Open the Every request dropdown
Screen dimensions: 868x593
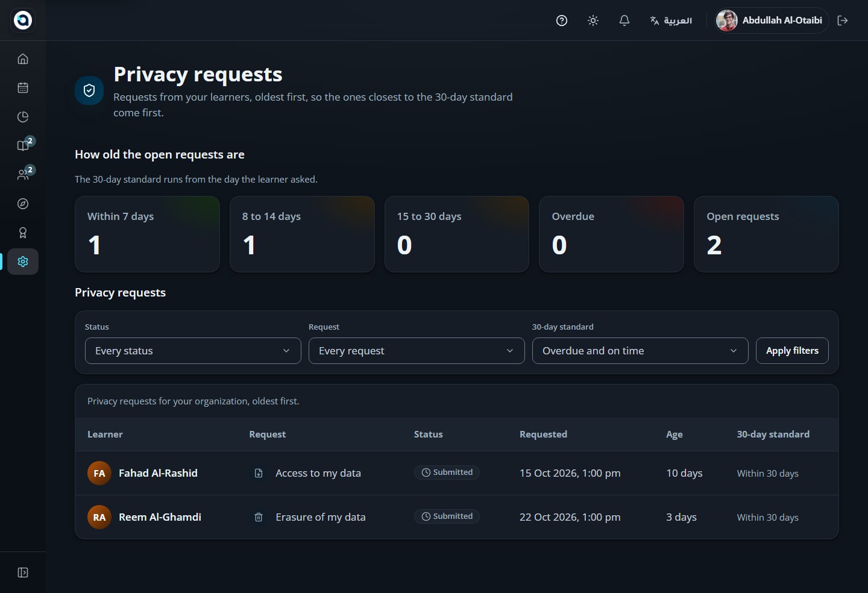coord(417,351)
